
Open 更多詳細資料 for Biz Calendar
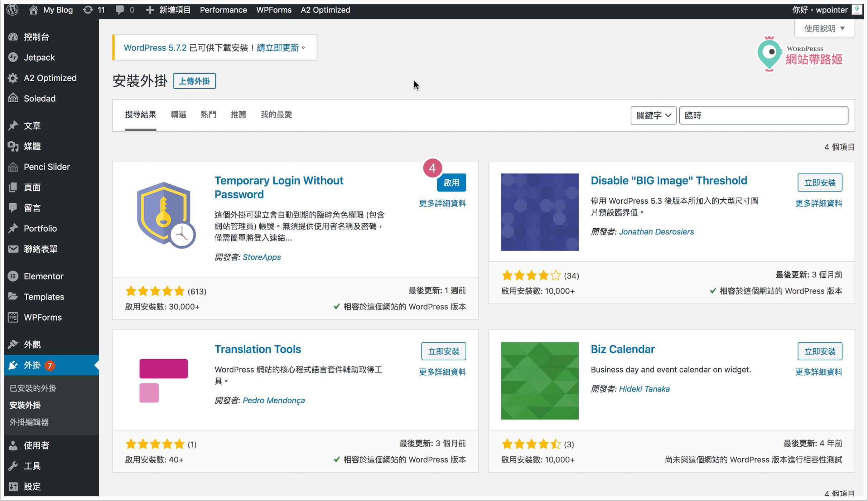click(x=819, y=372)
